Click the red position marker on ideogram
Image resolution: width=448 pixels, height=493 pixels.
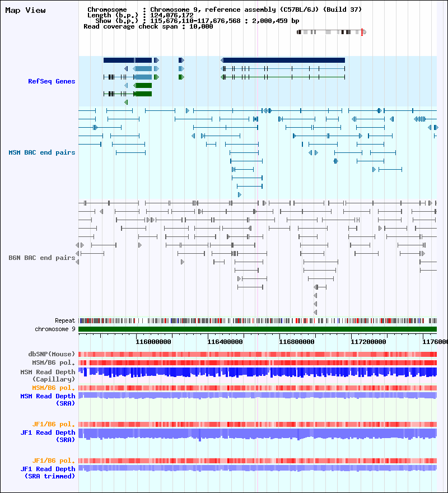coord(362,32)
